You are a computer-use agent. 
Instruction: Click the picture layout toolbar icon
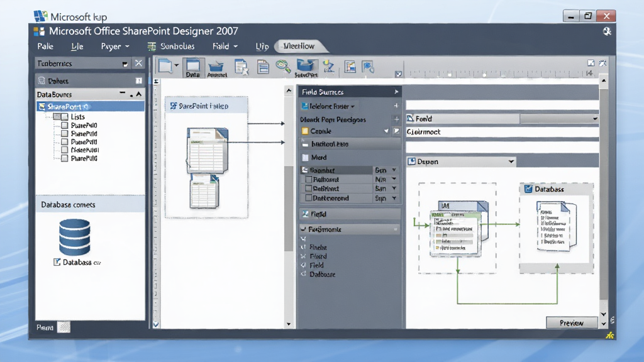pos(350,67)
